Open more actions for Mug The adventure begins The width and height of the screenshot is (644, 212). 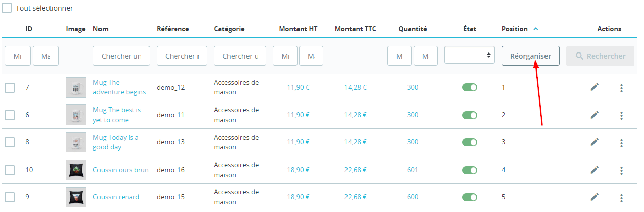[x=621, y=88]
